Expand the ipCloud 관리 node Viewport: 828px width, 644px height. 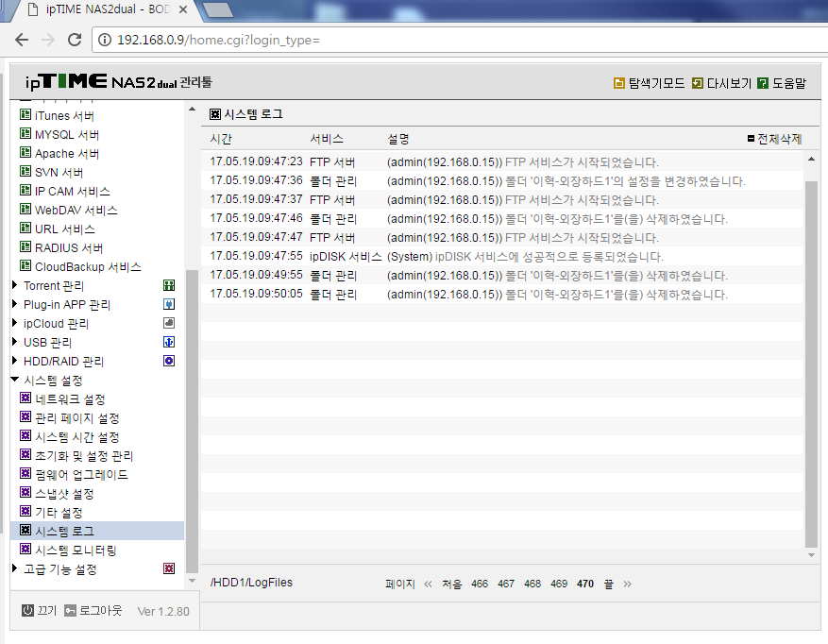(x=15, y=323)
